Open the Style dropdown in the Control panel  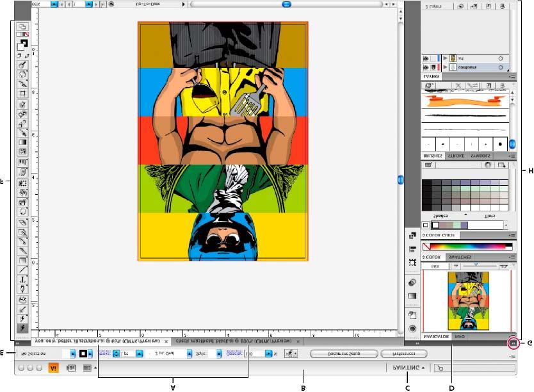point(219,354)
